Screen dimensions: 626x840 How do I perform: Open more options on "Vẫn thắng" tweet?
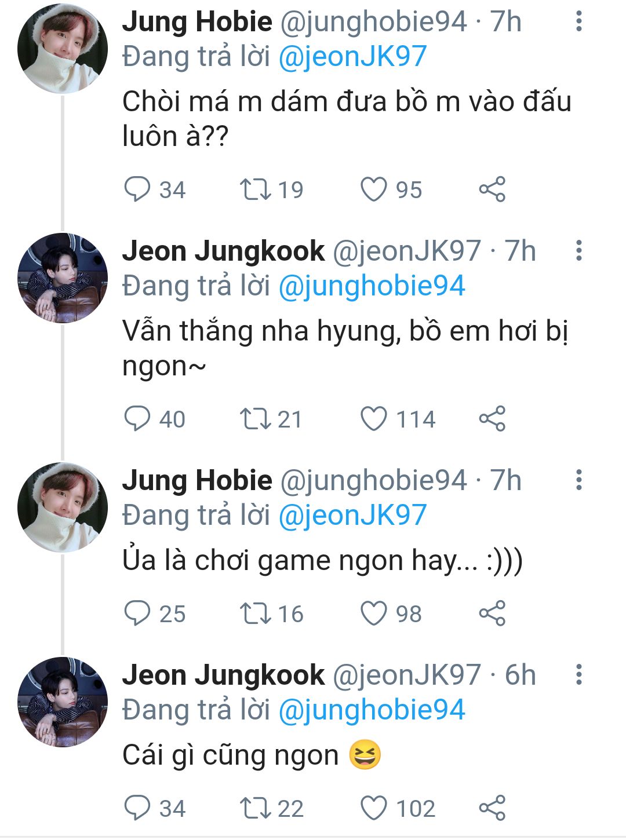[x=578, y=251]
